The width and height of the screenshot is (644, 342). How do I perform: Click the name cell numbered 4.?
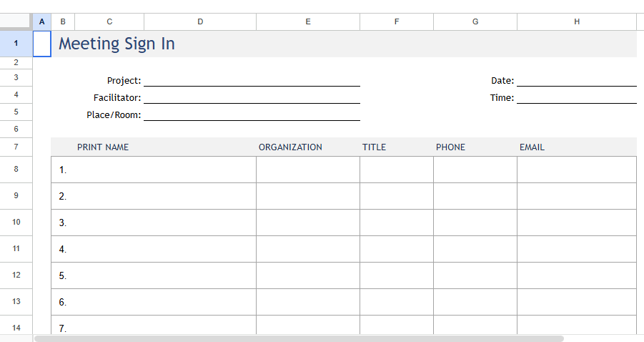[154, 249]
